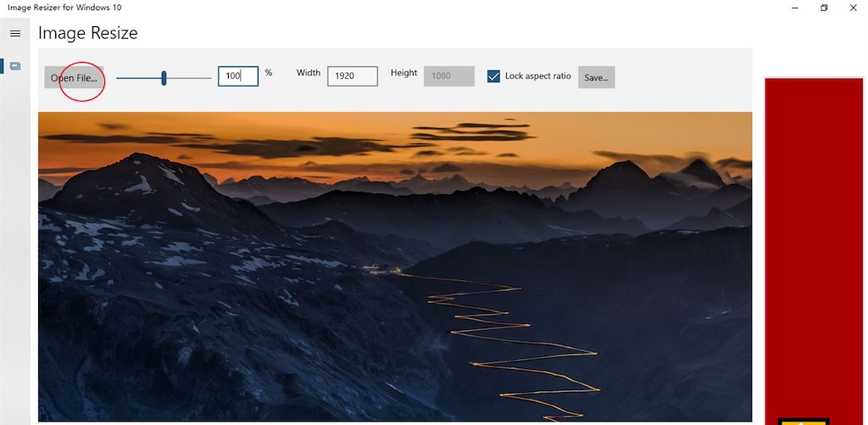The height and width of the screenshot is (425, 868).
Task: Click the Lock aspect ratio label text
Action: point(537,75)
